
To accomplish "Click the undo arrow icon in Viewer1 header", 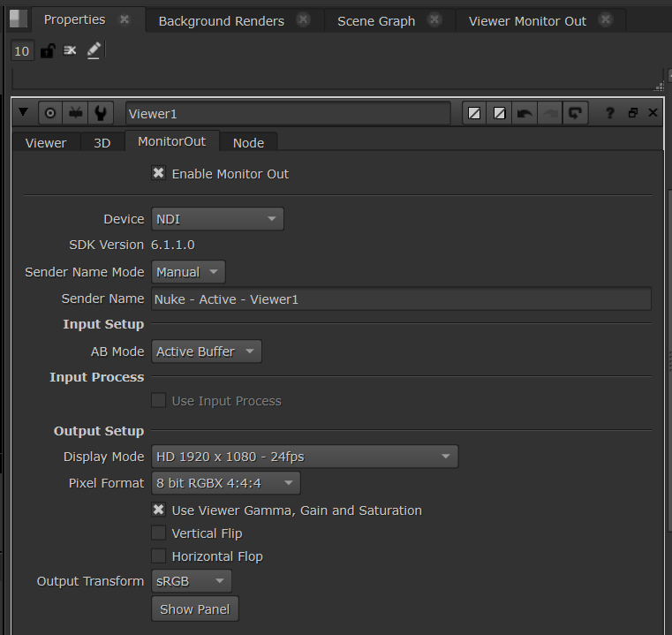I will (x=525, y=113).
